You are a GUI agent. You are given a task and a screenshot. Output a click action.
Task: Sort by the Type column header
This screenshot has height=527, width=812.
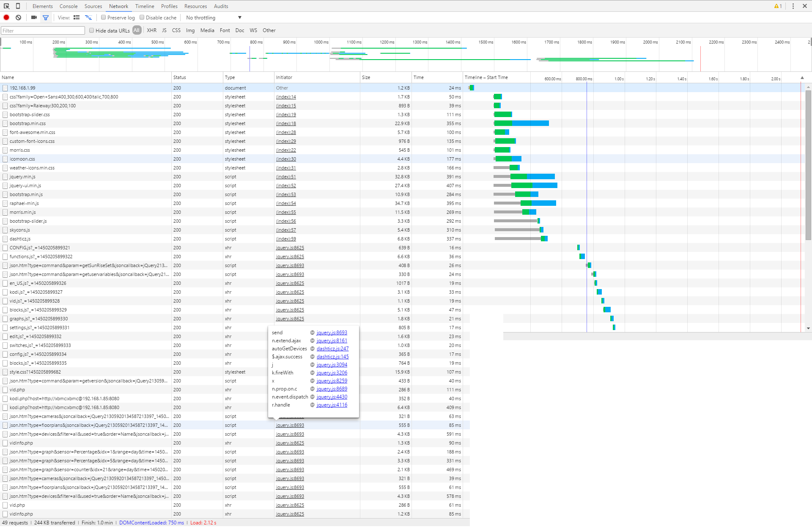tap(249, 77)
